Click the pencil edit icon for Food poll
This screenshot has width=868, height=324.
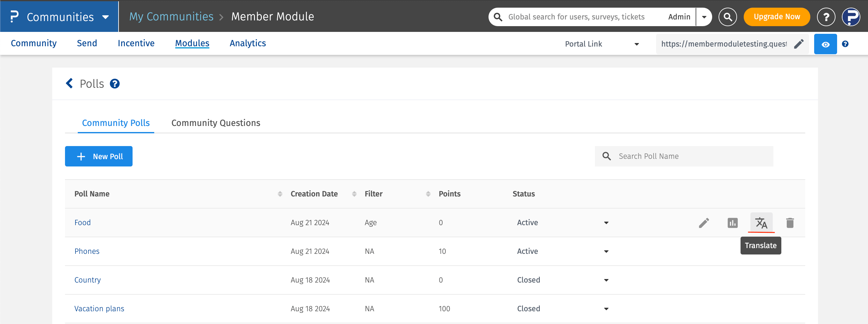tap(704, 223)
